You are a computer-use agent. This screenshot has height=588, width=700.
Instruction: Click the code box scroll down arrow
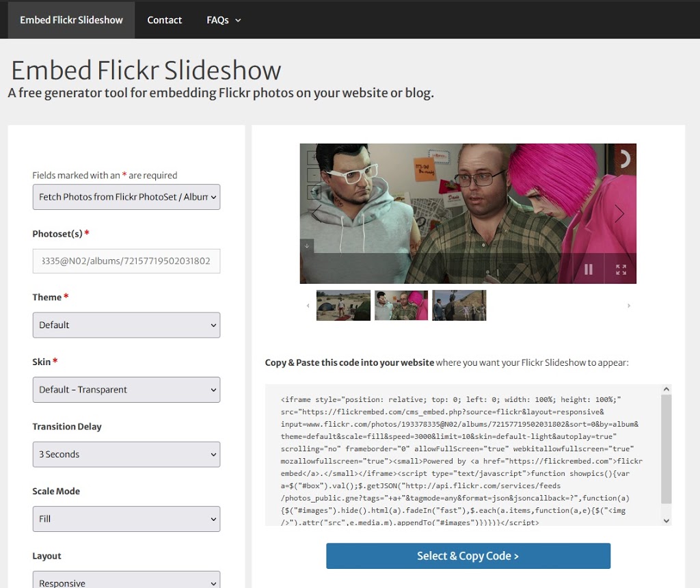[x=666, y=520]
